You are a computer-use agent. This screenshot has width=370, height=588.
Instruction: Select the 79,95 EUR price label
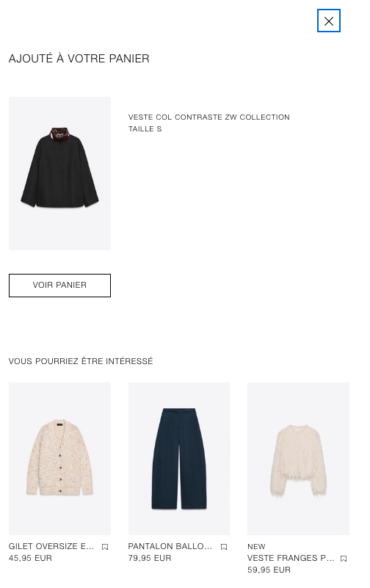click(150, 558)
